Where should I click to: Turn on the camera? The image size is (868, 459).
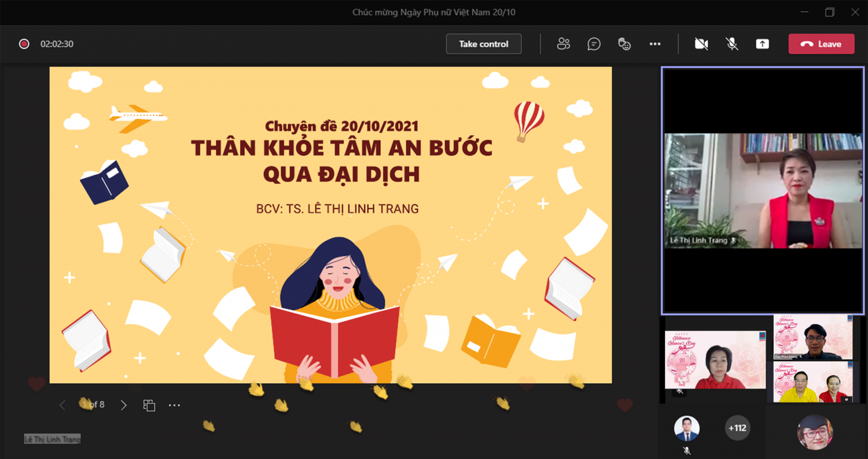[x=701, y=44]
